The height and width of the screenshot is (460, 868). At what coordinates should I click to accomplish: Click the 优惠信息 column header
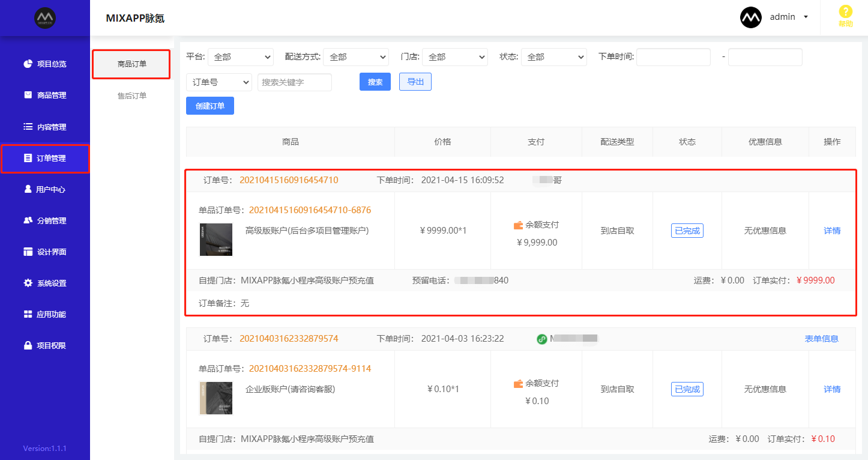click(765, 142)
